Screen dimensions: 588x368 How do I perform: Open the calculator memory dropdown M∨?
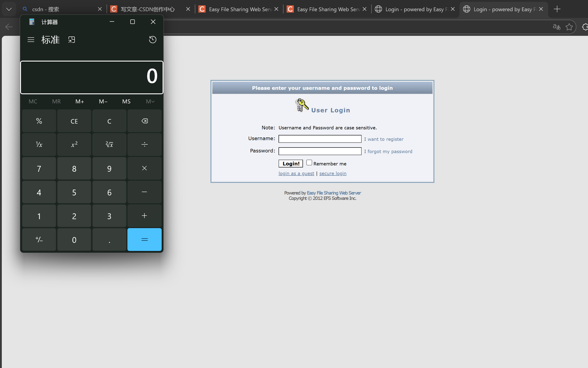click(150, 101)
